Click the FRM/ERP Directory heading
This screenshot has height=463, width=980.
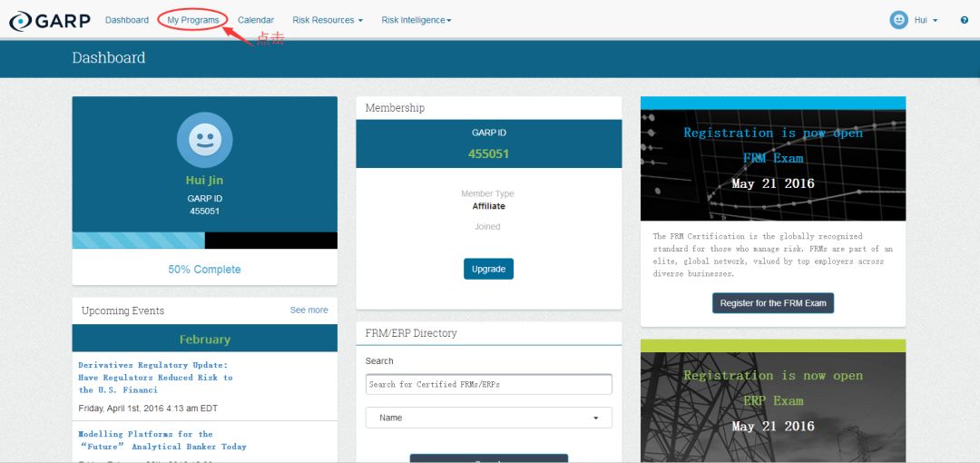(x=411, y=333)
